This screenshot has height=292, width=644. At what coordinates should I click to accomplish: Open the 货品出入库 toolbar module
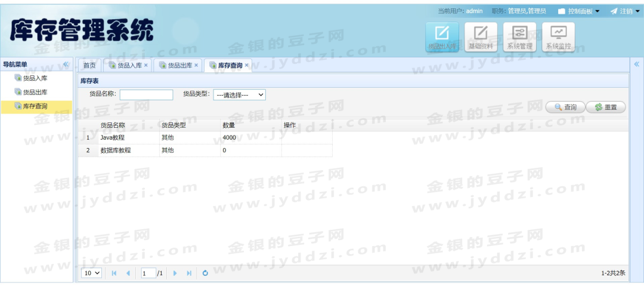click(442, 37)
